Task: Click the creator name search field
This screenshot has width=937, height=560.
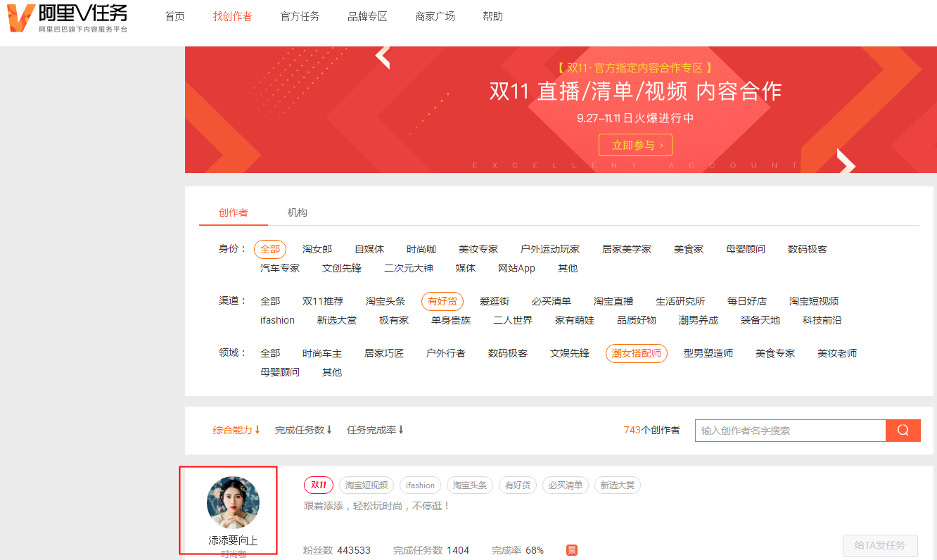Action: click(790, 431)
